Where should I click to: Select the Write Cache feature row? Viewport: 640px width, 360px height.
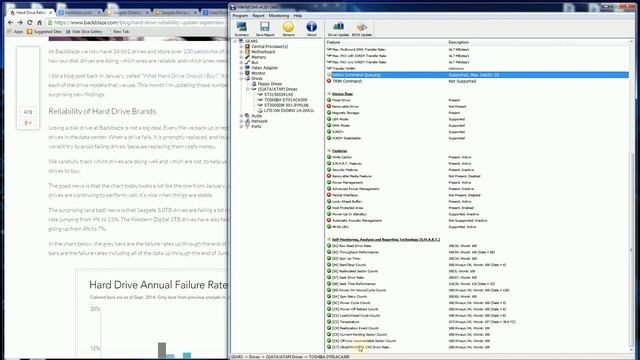point(478,157)
